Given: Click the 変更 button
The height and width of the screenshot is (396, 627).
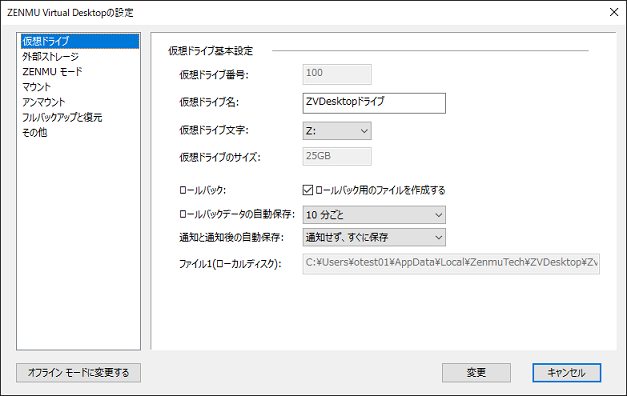Looking at the screenshot, I should (476, 373).
